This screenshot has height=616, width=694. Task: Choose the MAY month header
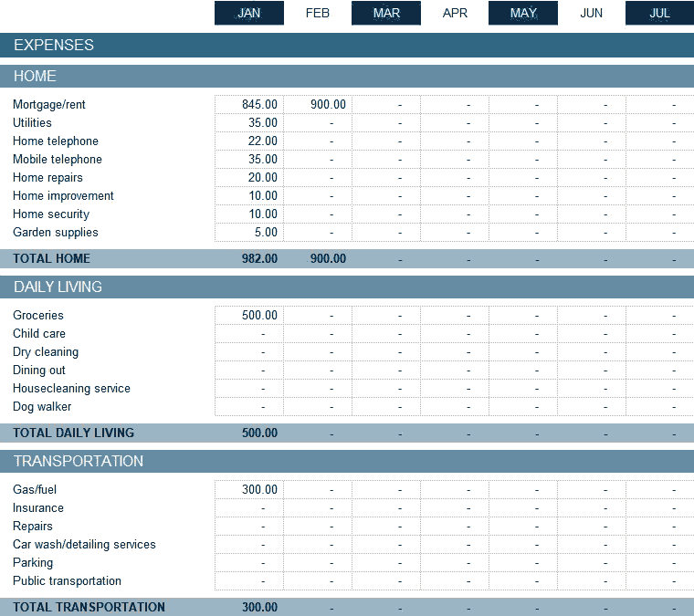click(x=523, y=13)
